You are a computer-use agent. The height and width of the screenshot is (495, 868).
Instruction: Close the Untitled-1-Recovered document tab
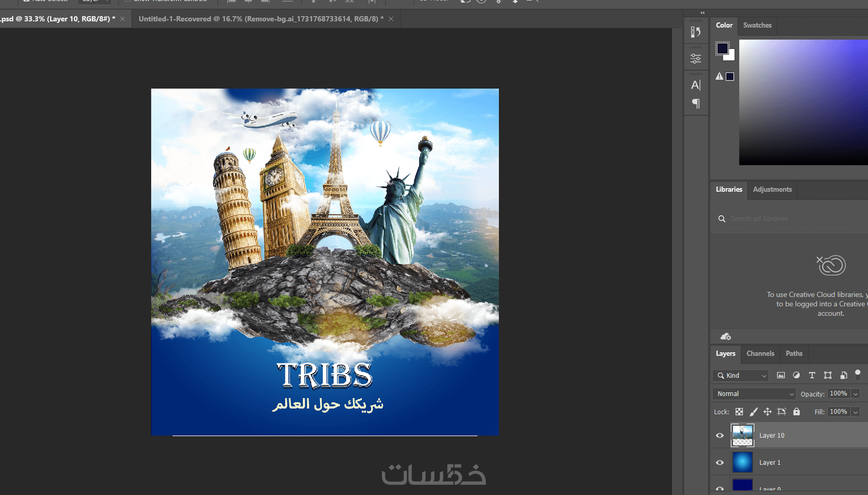391,19
